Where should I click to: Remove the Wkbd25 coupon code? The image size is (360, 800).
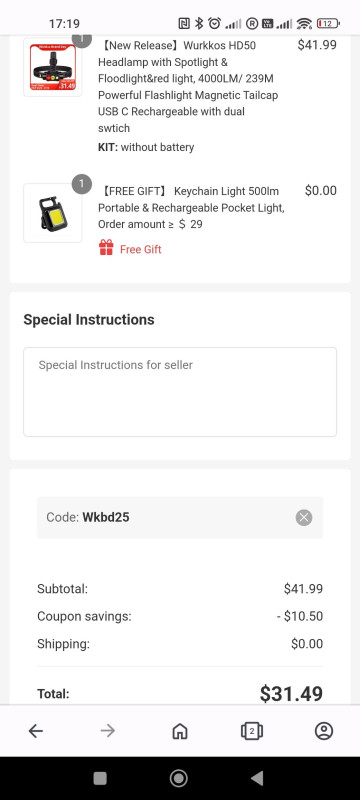[304, 517]
